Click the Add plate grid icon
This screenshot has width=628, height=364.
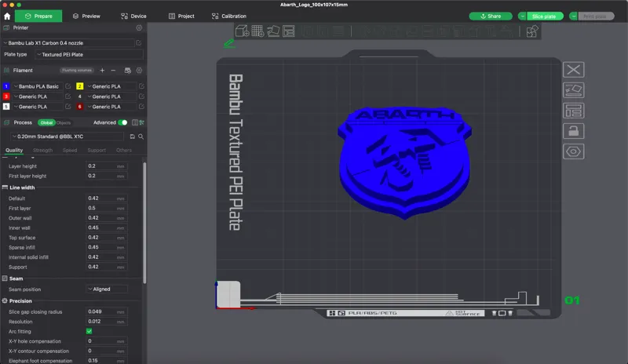click(257, 31)
